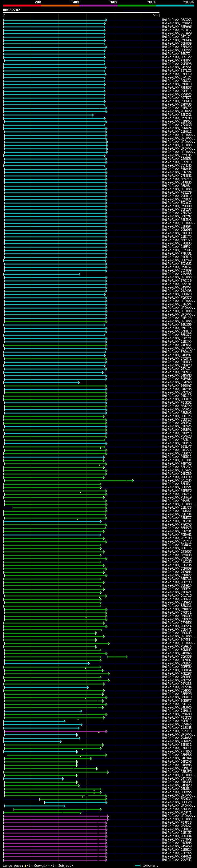Select hit UniRef100_B9MVU6

point(177,104)
